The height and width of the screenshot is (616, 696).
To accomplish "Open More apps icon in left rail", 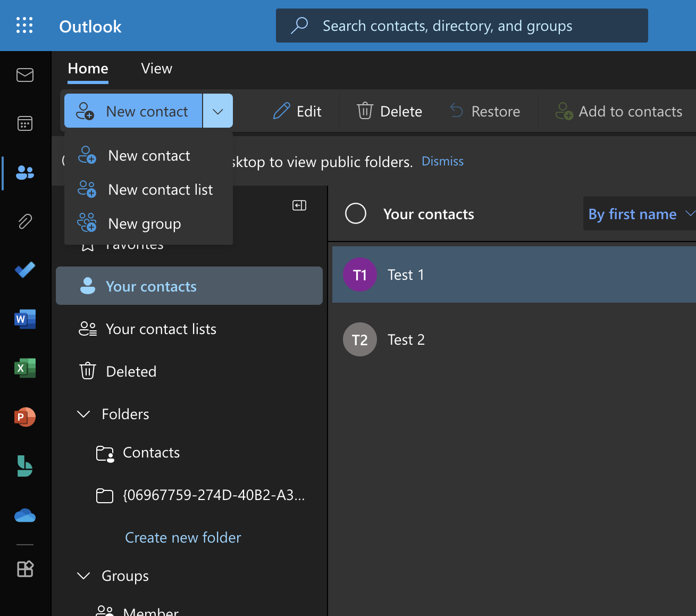I will click(x=25, y=569).
